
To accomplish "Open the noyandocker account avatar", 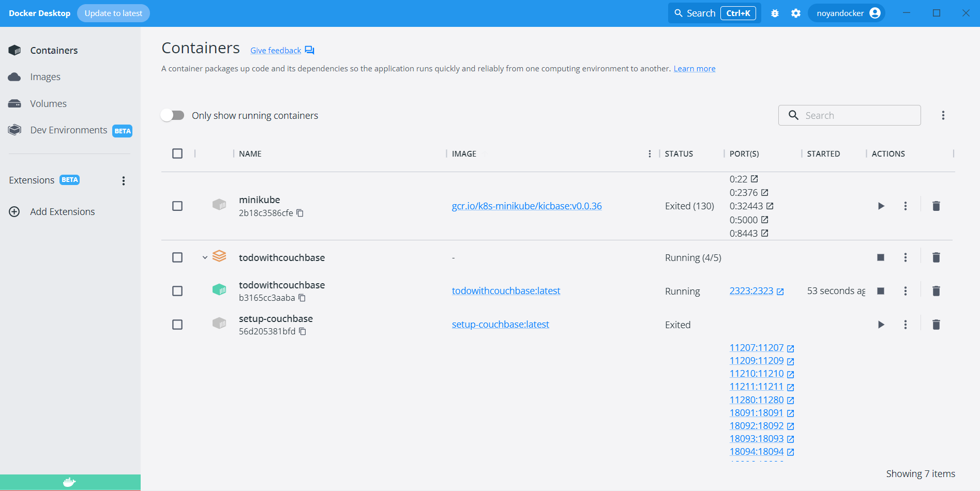I will tap(875, 13).
